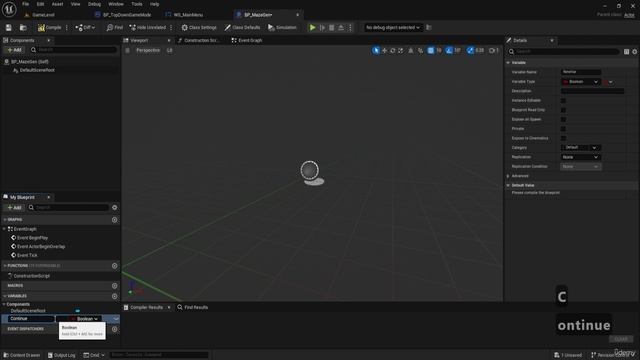Open the viewport hamburger options menu
The width and height of the screenshot is (640, 360).
click(127, 50)
